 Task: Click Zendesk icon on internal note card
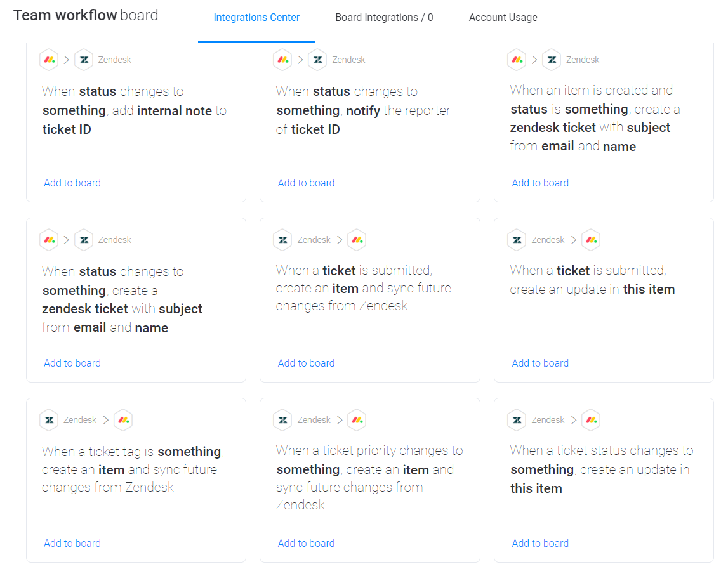pos(84,60)
